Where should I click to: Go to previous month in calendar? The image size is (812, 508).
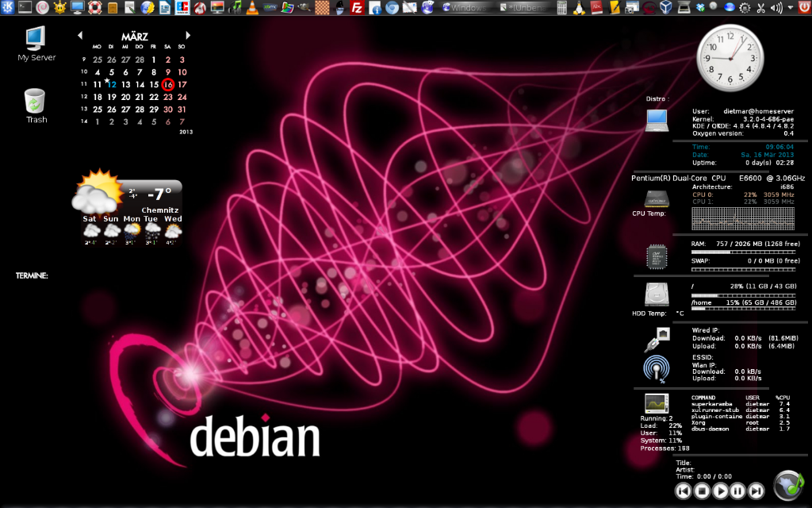(80, 35)
